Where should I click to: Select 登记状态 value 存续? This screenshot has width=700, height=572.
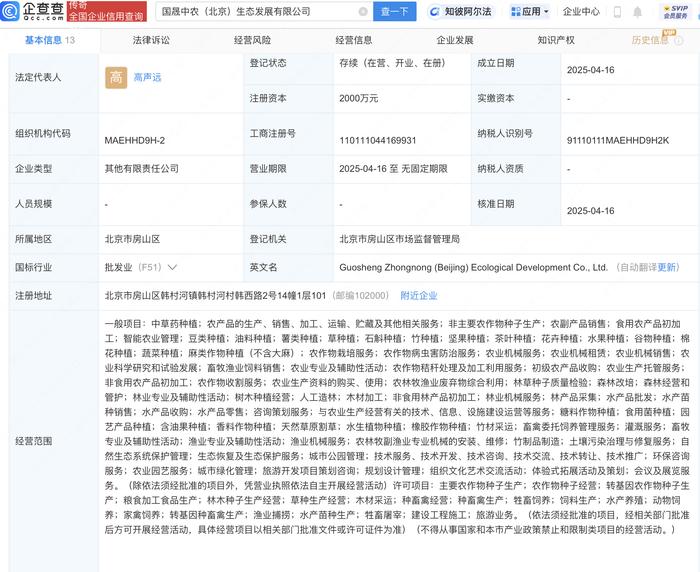pos(392,63)
